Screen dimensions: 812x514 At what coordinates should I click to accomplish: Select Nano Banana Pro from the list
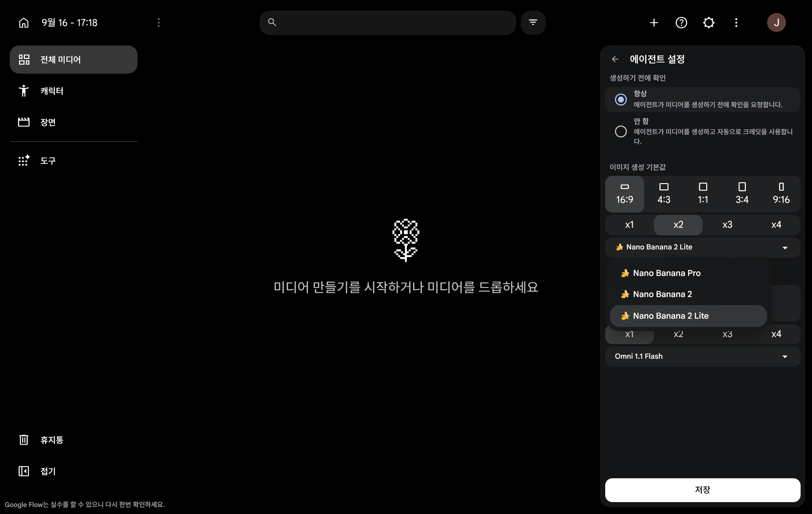(688, 273)
